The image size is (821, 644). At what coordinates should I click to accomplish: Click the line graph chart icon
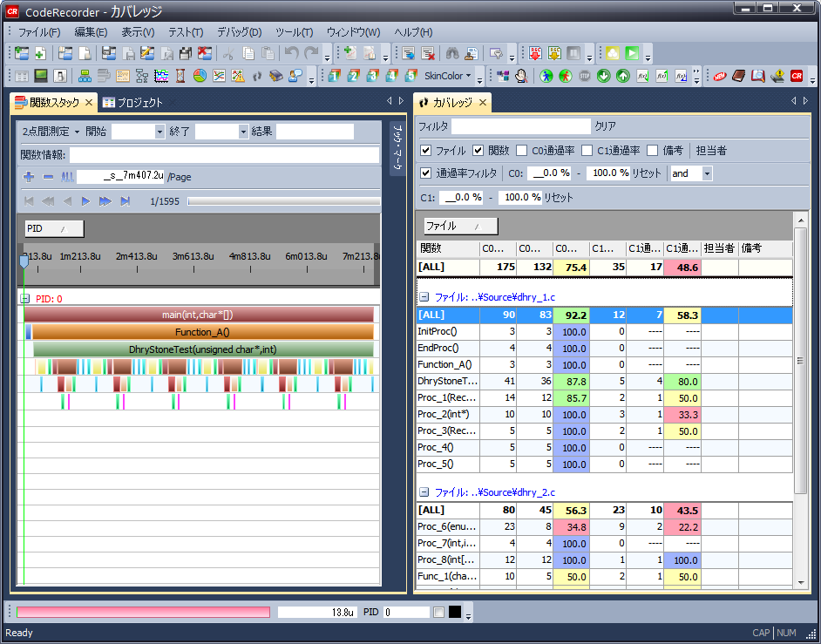tap(219, 76)
